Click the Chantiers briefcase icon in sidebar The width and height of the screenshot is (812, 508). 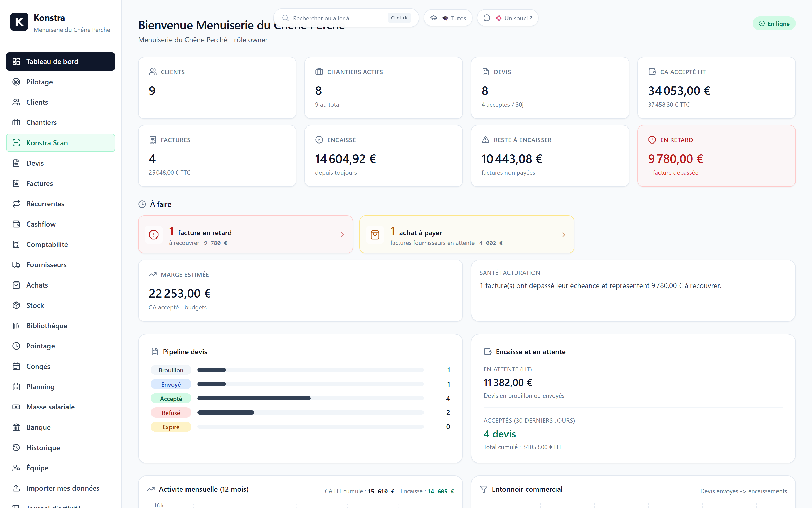(16, 122)
